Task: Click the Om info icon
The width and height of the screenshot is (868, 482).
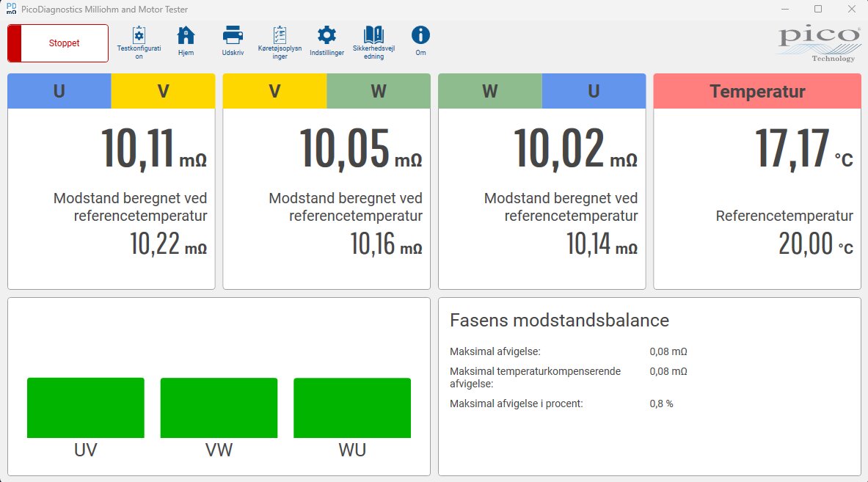Action: point(420,34)
